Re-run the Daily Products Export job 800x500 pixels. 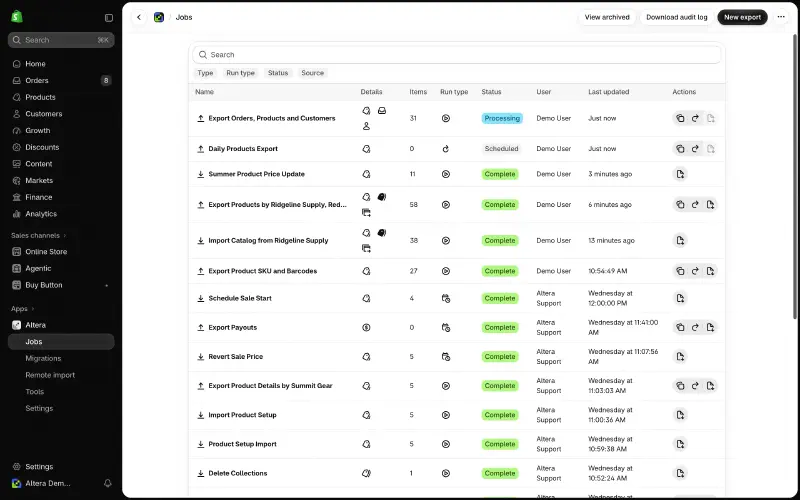695,149
